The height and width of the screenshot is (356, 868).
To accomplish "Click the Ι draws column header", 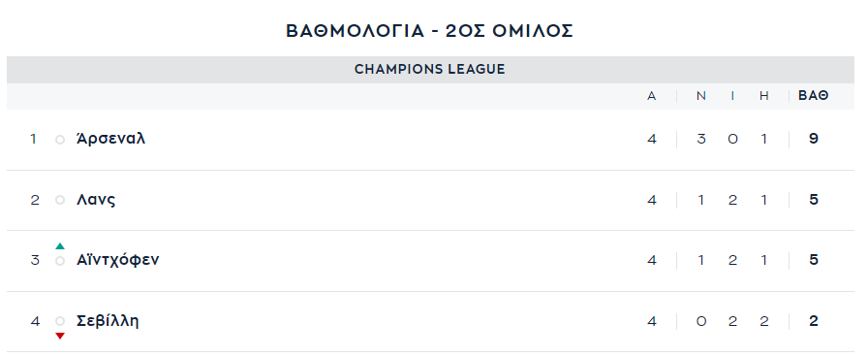I will click(x=732, y=96).
